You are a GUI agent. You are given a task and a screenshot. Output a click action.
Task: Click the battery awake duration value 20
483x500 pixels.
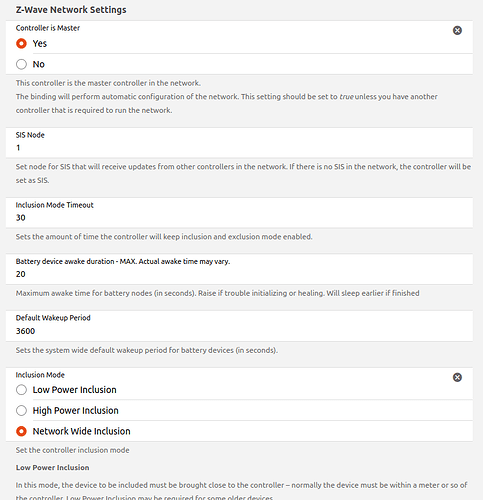click(239, 274)
